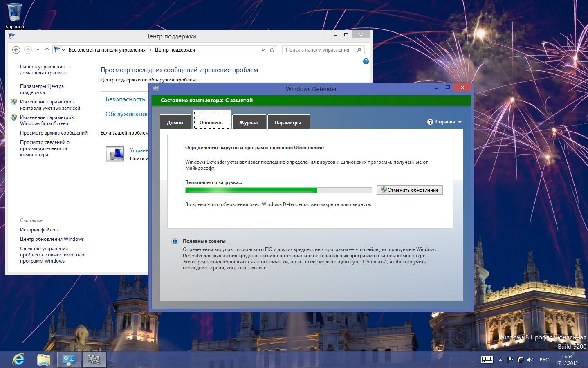Open Панель управления — домашняя страница link
This screenshot has height=368, width=588.
(x=45, y=70)
